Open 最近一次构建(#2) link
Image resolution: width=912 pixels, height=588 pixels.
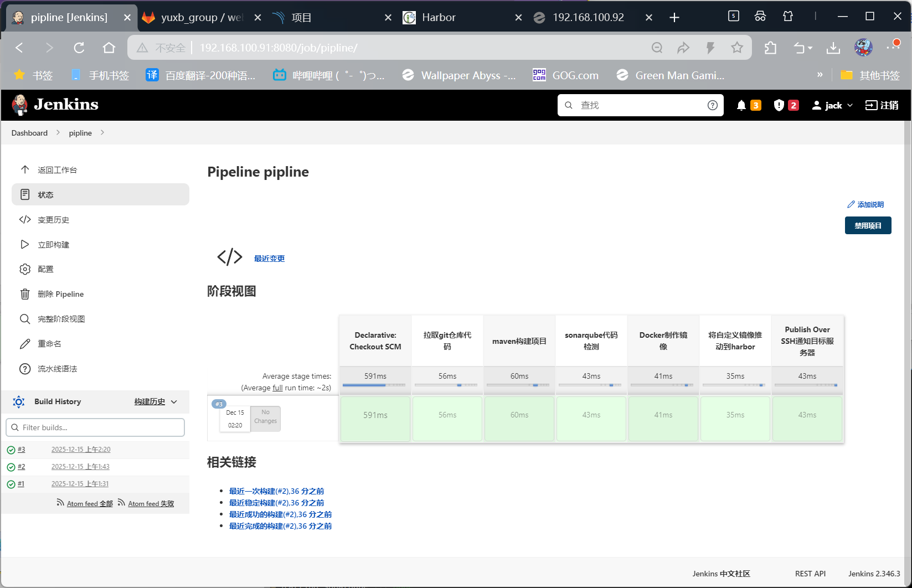[276, 491]
